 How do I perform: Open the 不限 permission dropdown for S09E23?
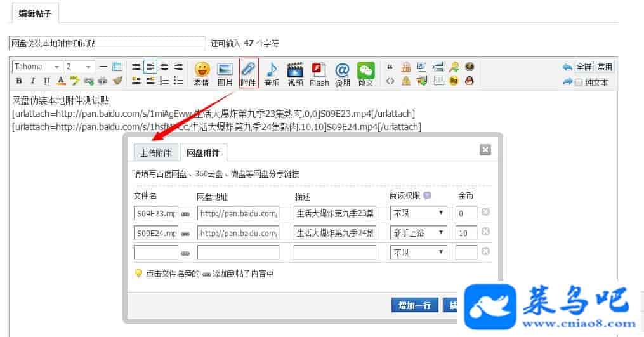(418, 213)
